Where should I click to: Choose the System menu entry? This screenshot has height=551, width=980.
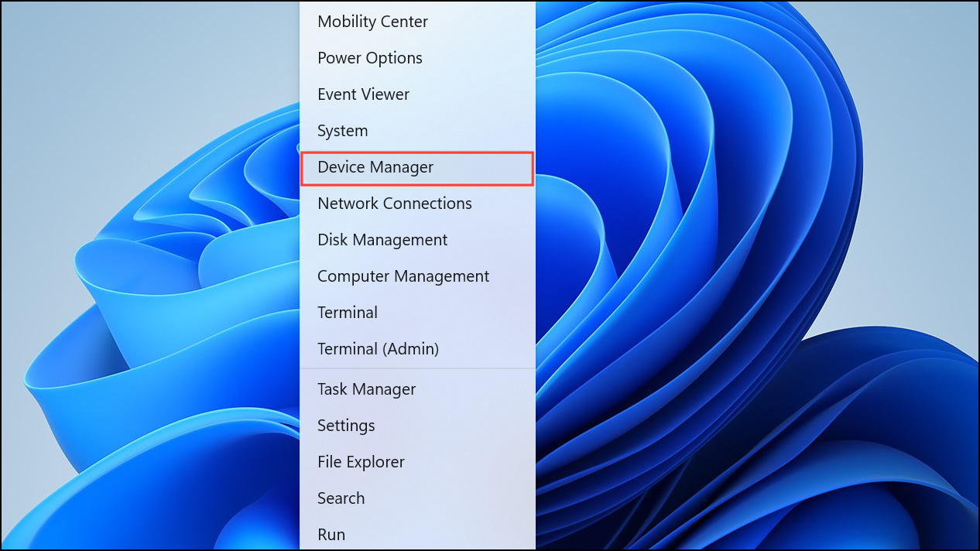pyautogui.click(x=417, y=131)
